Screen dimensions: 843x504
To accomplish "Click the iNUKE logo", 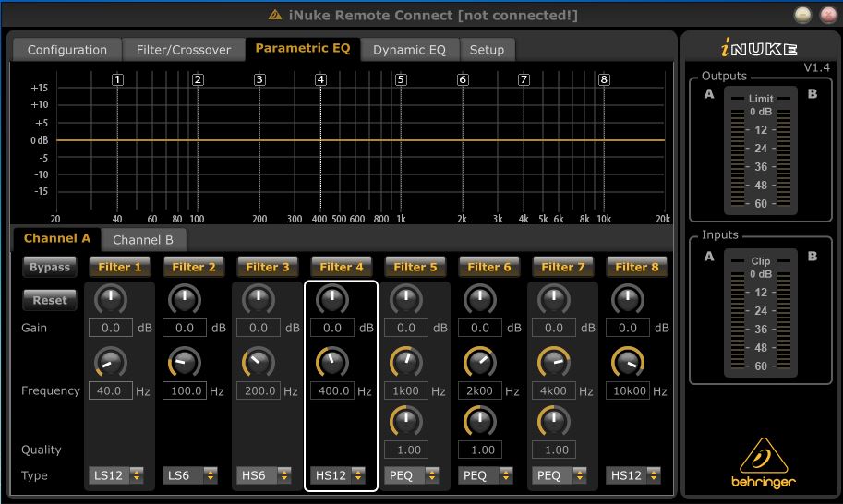I will tap(759, 48).
